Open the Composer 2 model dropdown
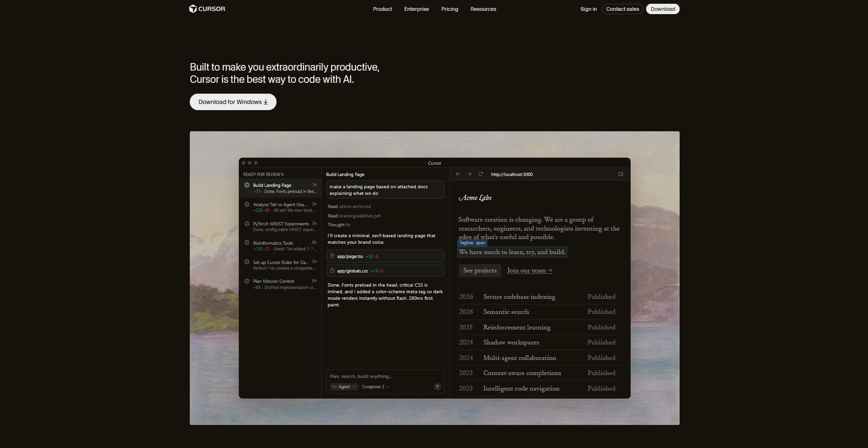Screen dimensions: 868x448 pyautogui.click(x=375, y=387)
